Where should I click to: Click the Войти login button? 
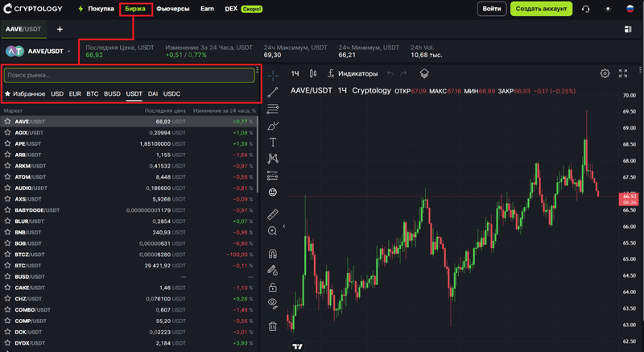point(492,9)
